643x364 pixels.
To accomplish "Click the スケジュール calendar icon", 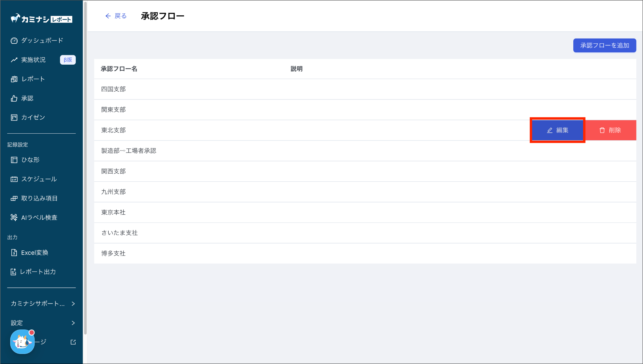I will coord(14,179).
